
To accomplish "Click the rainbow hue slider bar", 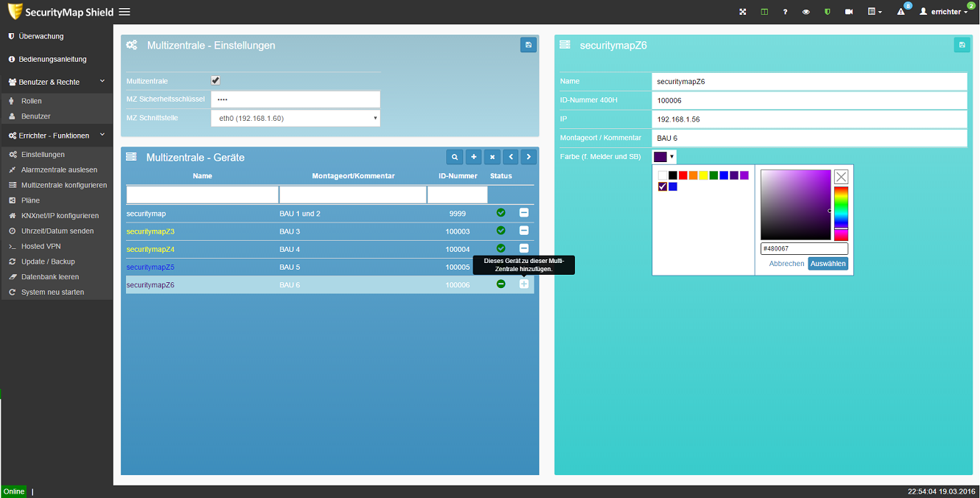I will pyautogui.click(x=841, y=214).
